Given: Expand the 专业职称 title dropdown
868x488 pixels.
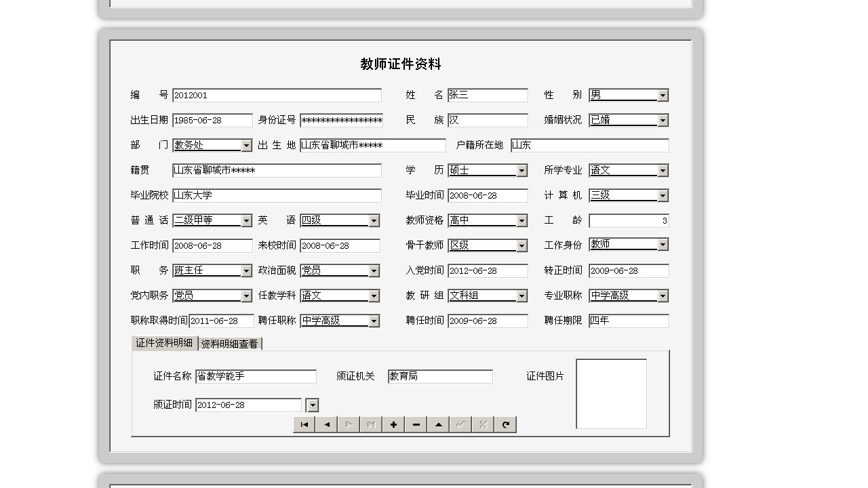Looking at the screenshot, I should click(x=662, y=296).
